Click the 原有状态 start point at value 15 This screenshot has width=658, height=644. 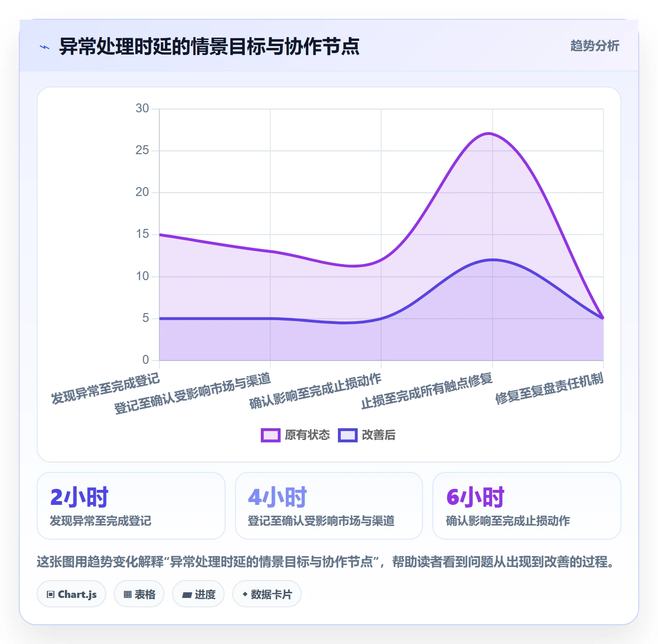pyautogui.click(x=159, y=235)
